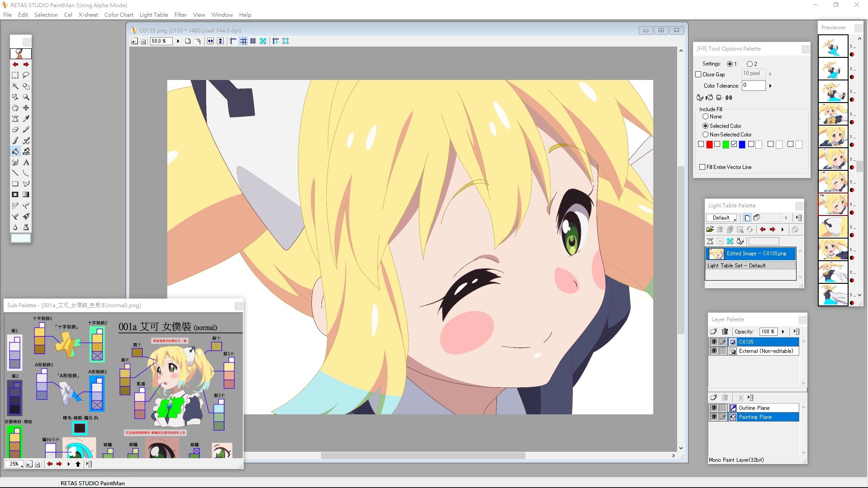
Task: Click the Color Tolerance input field
Action: [754, 85]
